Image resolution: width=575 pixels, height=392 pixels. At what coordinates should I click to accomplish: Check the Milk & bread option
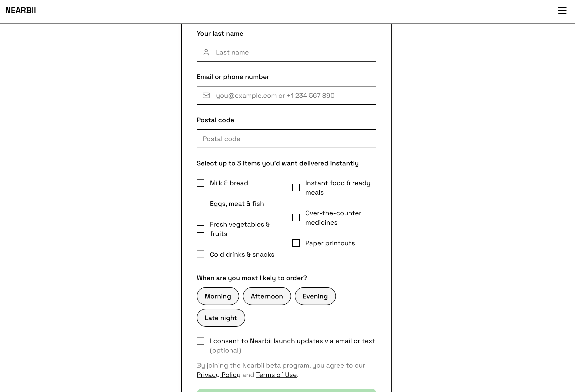point(201,183)
